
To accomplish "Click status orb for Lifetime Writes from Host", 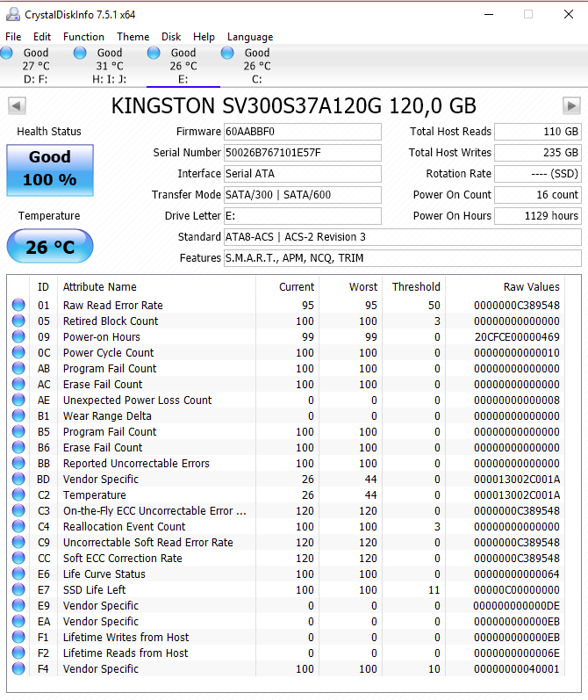I will [x=18, y=637].
